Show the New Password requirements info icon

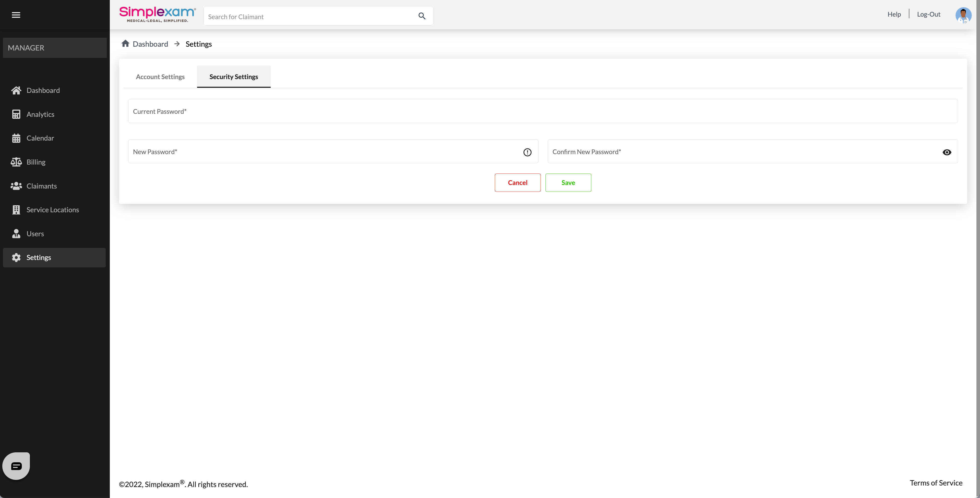tap(527, 152)
